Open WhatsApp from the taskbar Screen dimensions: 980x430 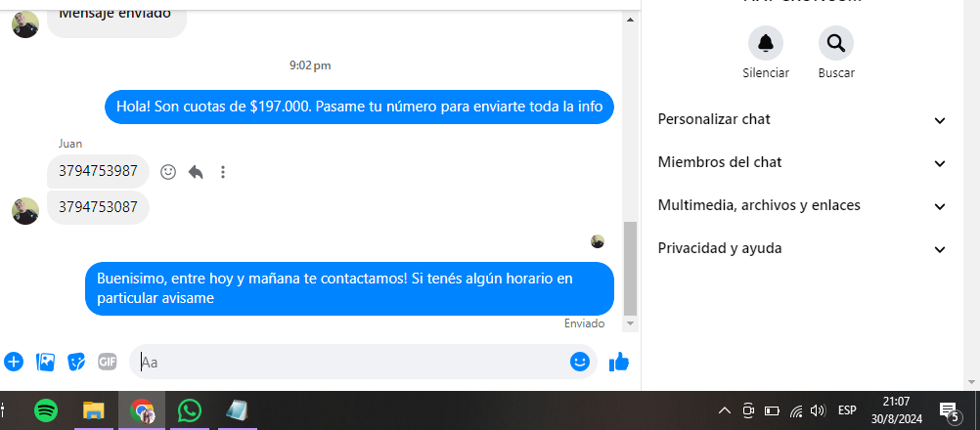click(190, 410)
